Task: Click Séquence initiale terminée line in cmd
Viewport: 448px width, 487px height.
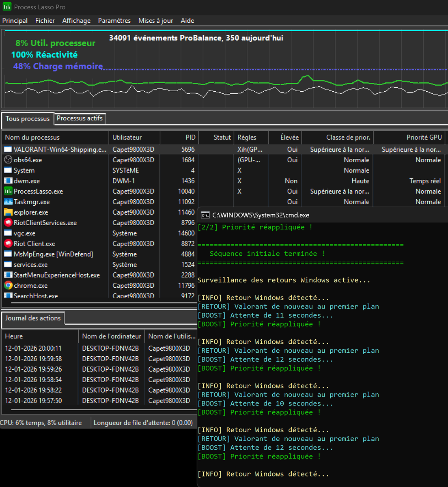Action: (x=267, y=254)
